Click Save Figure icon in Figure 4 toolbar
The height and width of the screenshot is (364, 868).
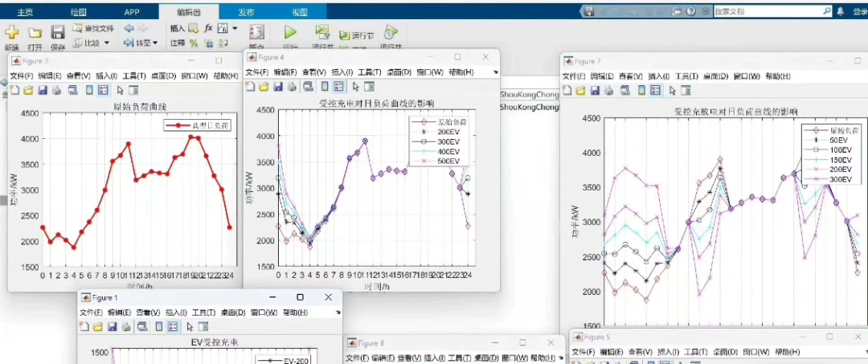tap(278, 86)
